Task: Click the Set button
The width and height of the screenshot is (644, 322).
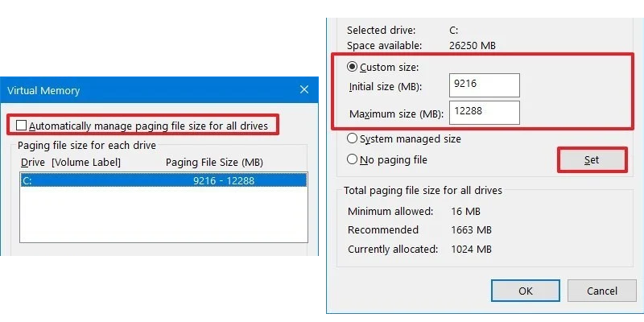Action: [x=592, y=159]
